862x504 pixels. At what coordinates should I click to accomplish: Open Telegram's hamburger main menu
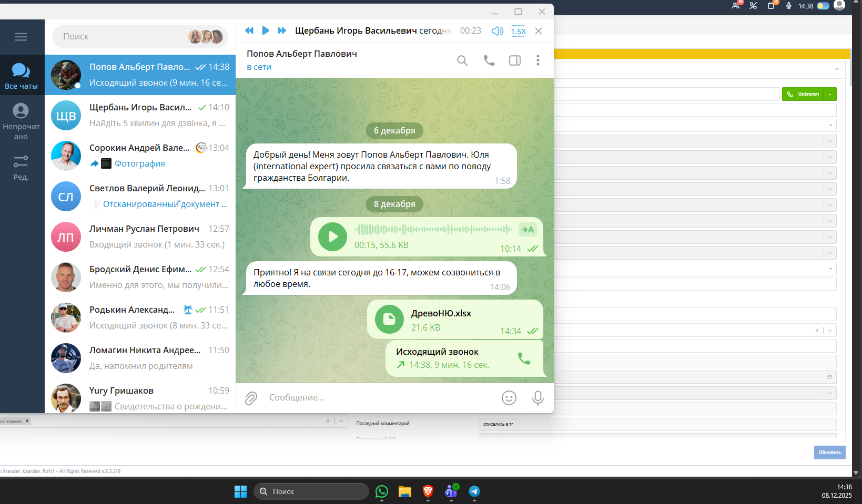tap(21, 37)
